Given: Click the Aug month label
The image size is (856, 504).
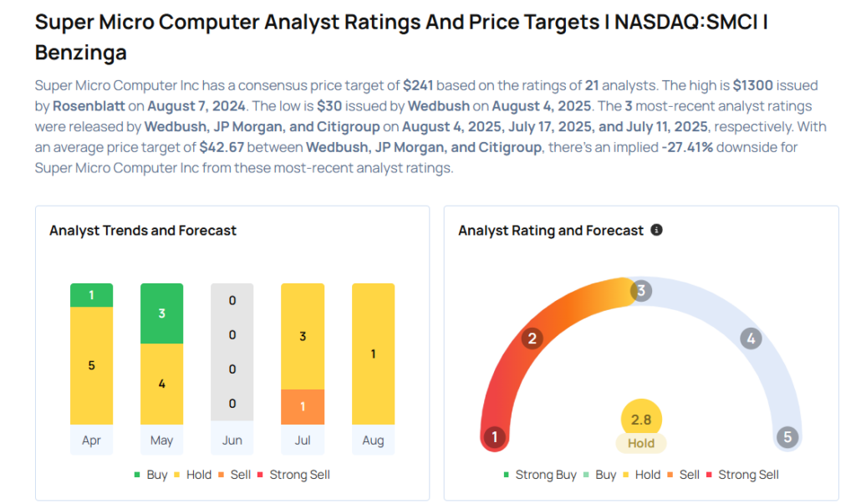Looking at the screenshot, I should pyautogui.click(x=373, y=440).
